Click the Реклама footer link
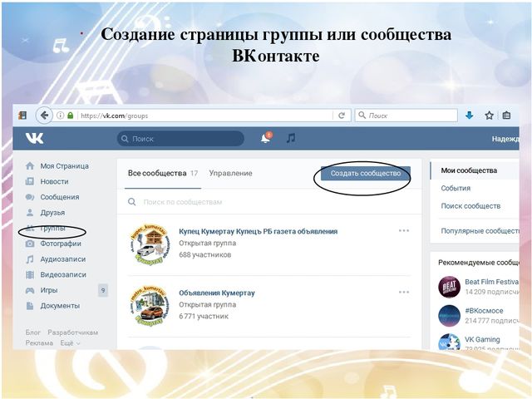Image resolution: width=532 pixels, height=399 pixels. [39, 343]
